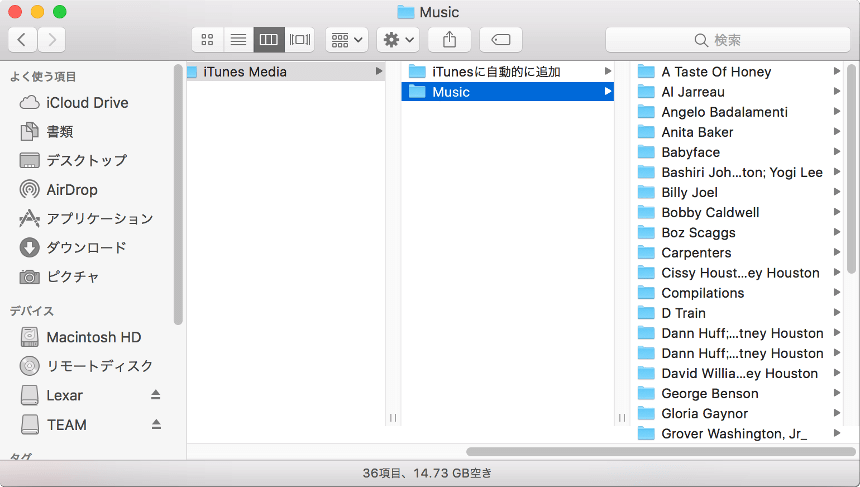
Task: Click the Share toolbar icon
Action: (x=449, y=40)
